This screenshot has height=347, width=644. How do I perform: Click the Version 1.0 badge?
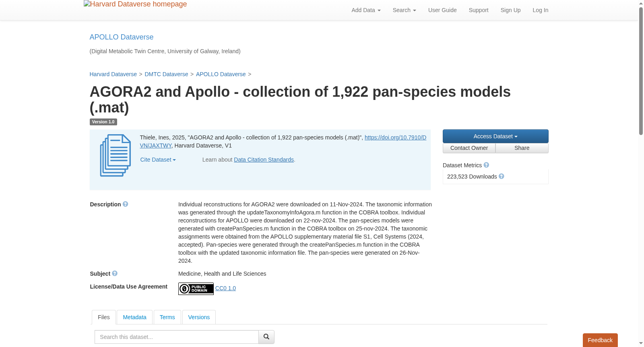(x=103, y=122)
